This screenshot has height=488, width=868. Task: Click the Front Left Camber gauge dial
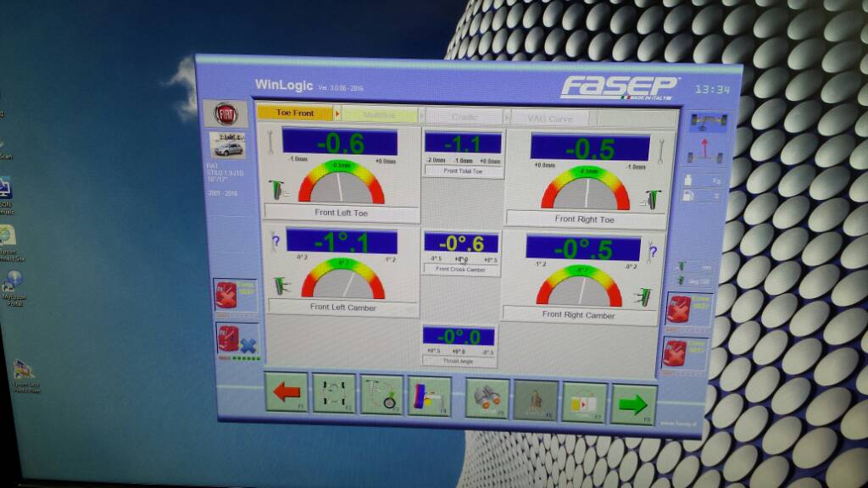(x=343, y=278)
